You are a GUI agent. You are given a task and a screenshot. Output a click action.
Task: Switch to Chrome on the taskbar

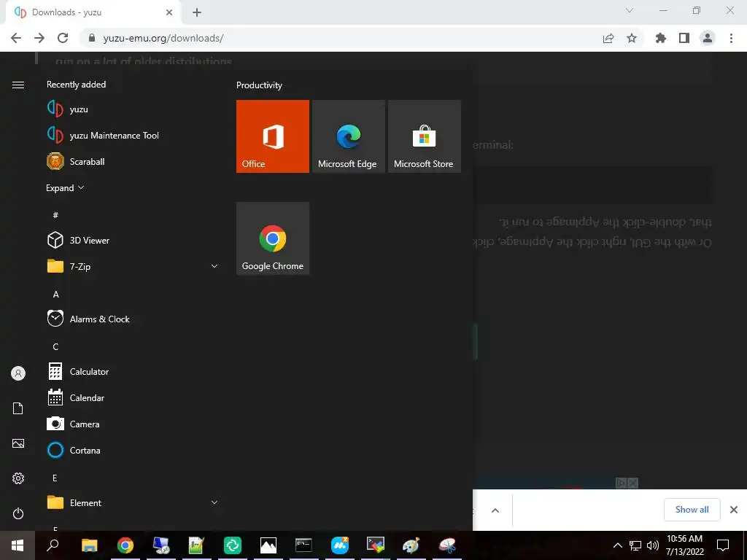(x=125, y=545)
